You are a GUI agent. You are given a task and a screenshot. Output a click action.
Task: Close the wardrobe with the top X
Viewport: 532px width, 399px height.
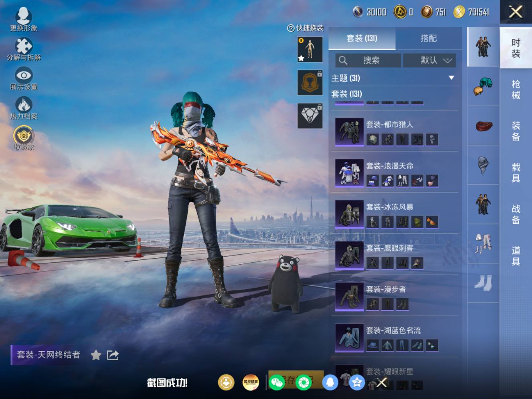point(516,12)
